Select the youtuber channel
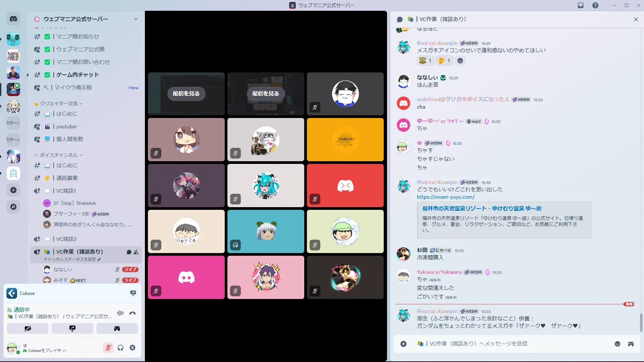644x362 pixels. point(66,127)
